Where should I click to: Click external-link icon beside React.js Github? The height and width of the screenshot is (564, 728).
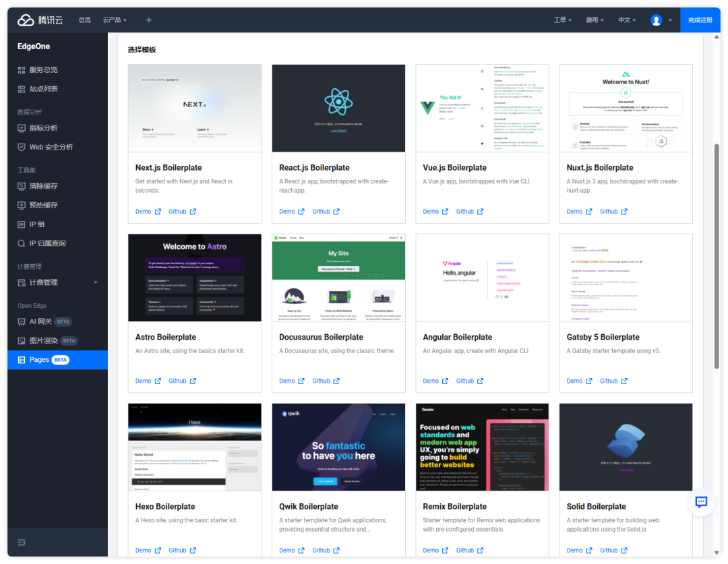pos(336,211)
